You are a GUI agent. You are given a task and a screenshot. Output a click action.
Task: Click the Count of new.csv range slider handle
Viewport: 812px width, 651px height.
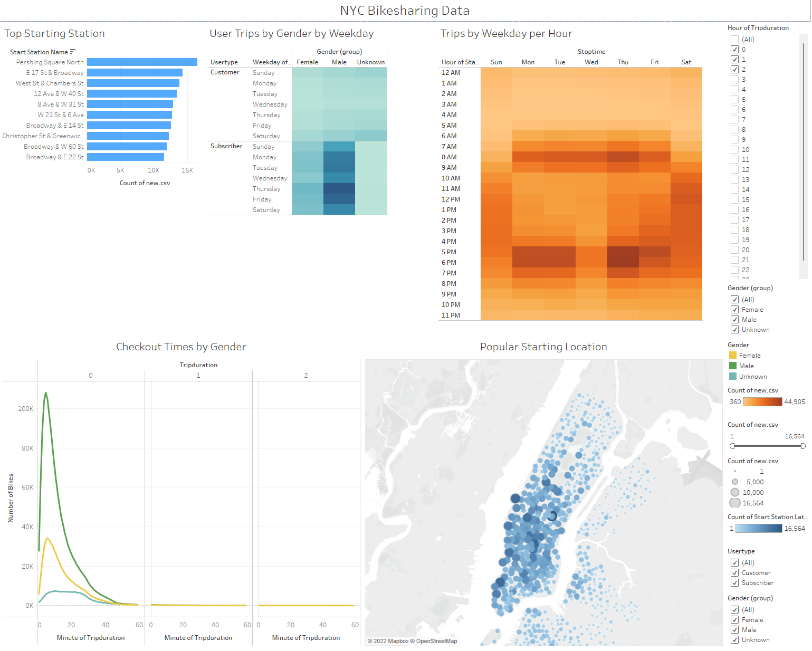pos(731,446)
